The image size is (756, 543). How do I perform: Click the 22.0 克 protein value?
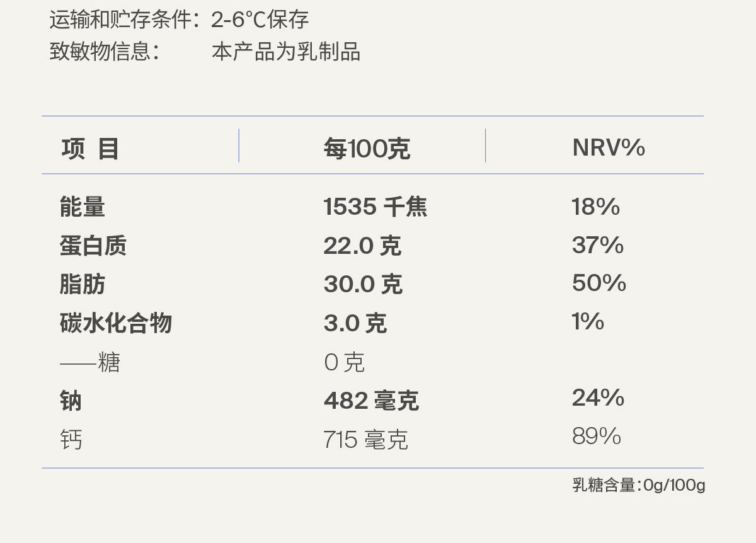pyautogui.click(x=362, y=246)
